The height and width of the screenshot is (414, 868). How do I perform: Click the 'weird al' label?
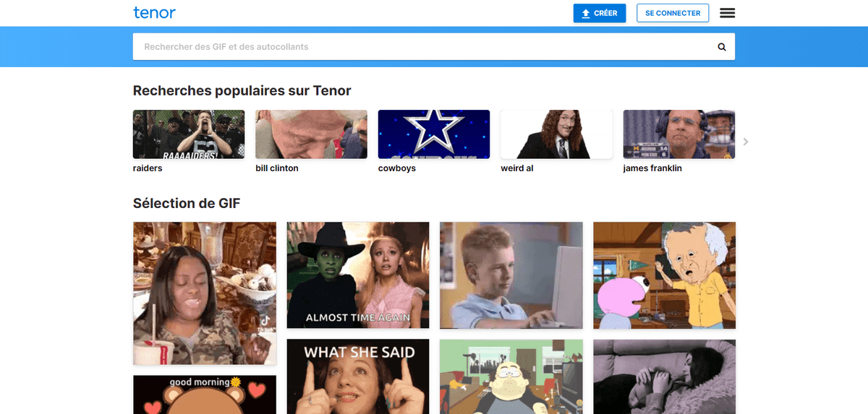517,168
